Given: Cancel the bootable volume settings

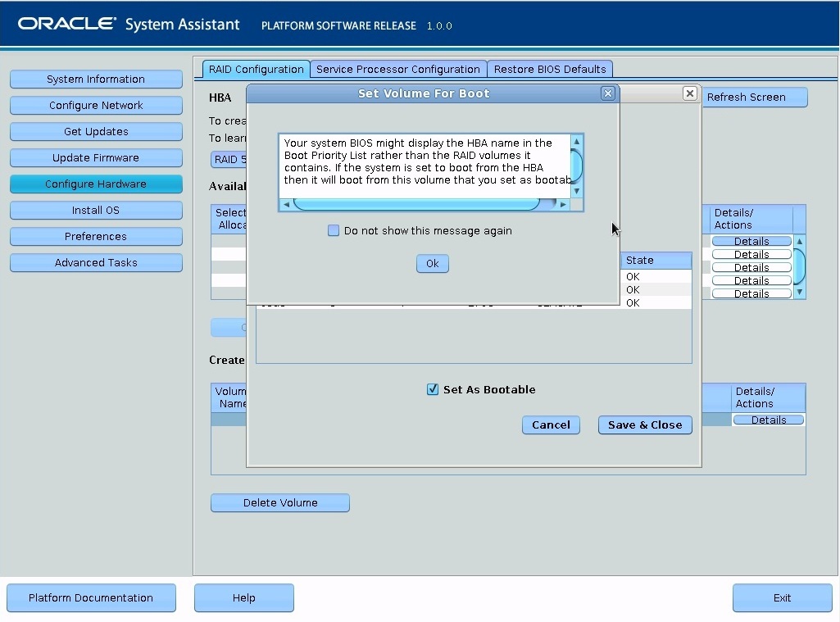Looking at the screenshot, I should [x=551, y=425].
